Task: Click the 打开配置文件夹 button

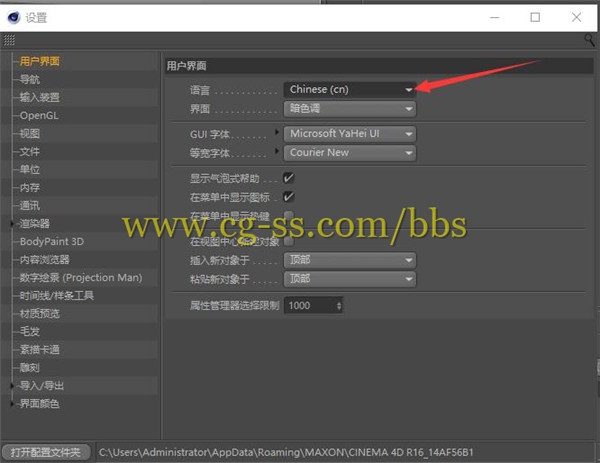Action: coord(47,452)
